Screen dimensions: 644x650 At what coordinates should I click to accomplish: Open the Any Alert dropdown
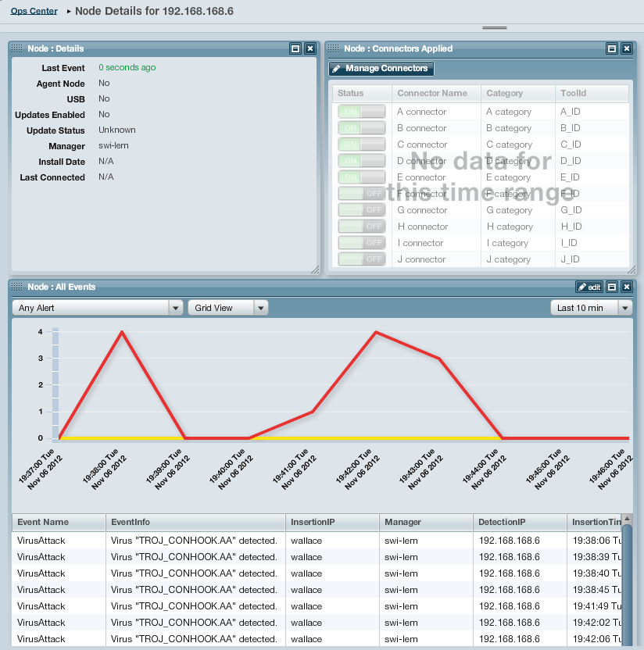pyautogui.click(x=98, y=308)
